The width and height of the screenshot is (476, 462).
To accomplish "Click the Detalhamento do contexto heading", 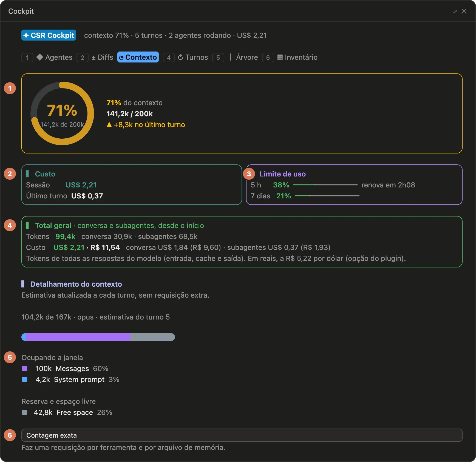I will pyautogui.click(x=76, y=284).
